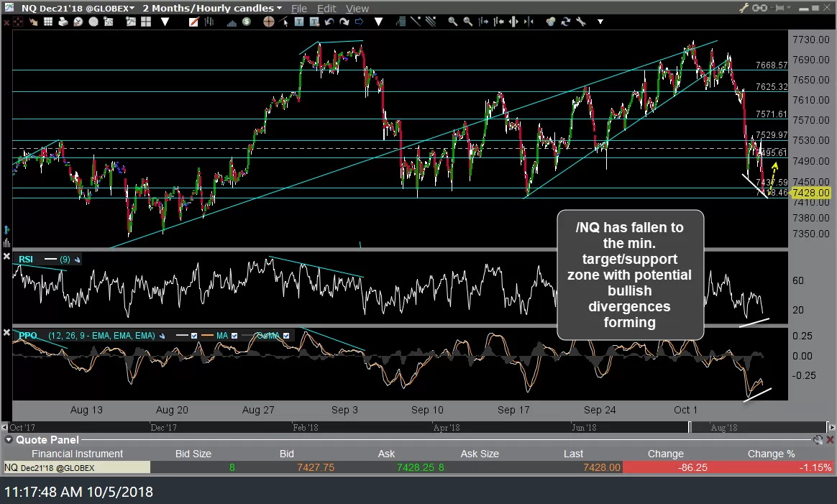Click the Ask Size column header

[480, 454]
